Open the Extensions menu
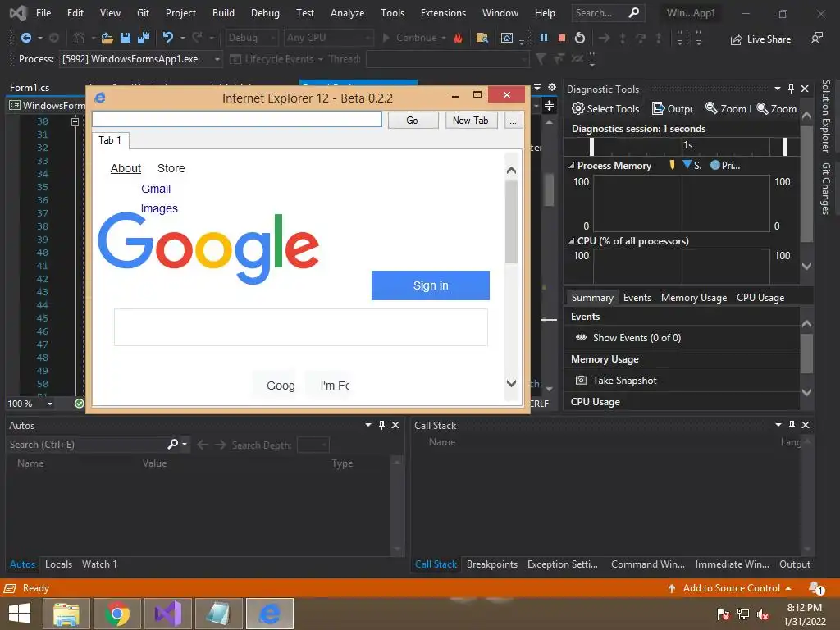This screenshot has width=840, height=630. point(443,13)
